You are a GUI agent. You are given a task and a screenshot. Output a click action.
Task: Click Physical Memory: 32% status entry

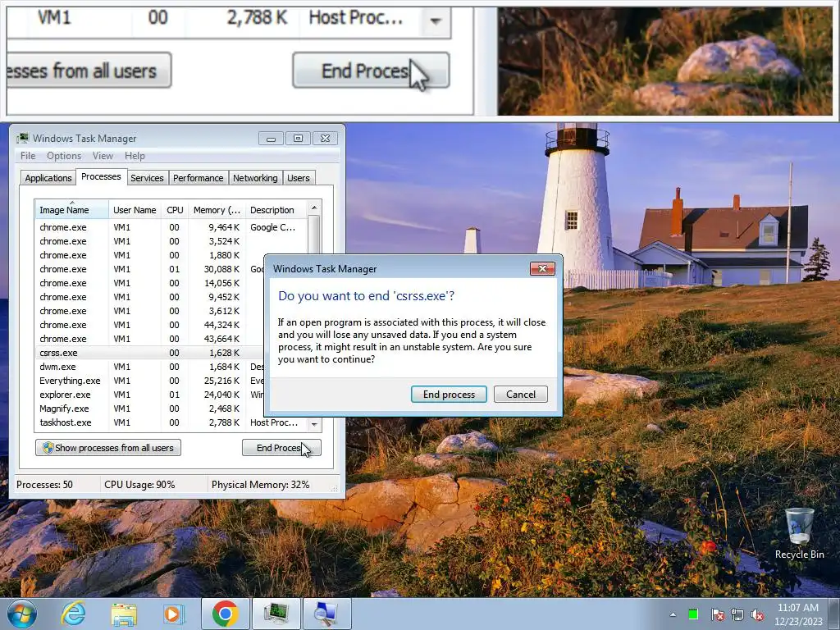click(x=260, y=484)
